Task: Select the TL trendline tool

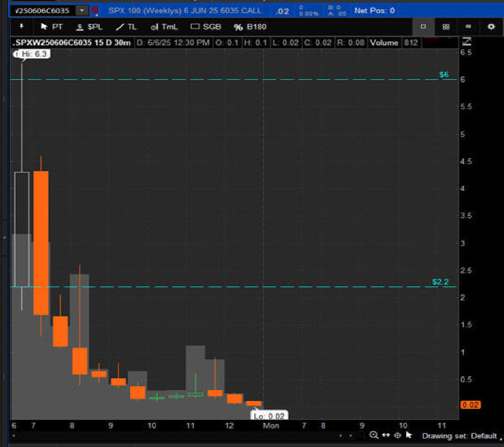Action: coord(126,27)
